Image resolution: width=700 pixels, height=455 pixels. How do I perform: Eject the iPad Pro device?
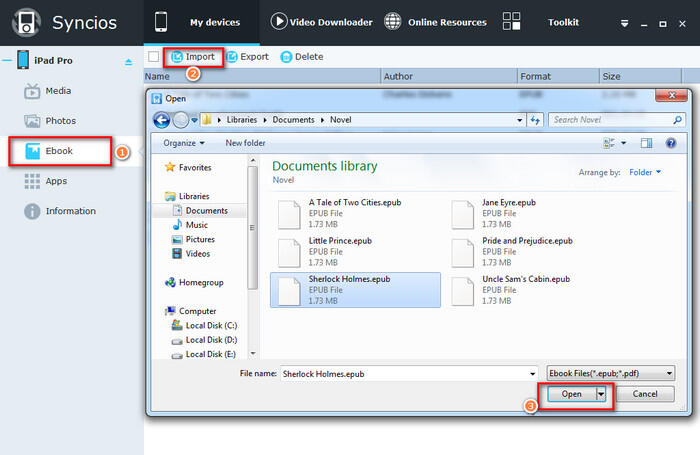(129, 62)
